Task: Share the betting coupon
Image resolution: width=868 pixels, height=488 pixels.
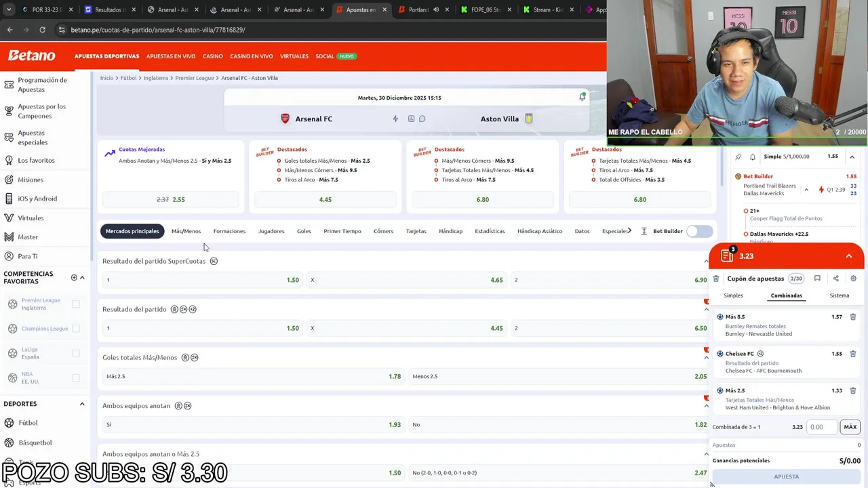Action: (x=835, y=279)
